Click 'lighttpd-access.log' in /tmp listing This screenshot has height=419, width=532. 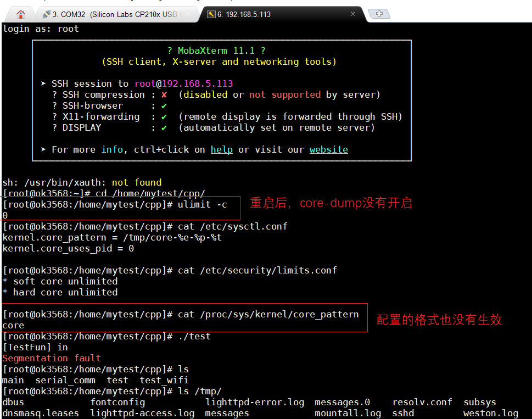(142, 413)
